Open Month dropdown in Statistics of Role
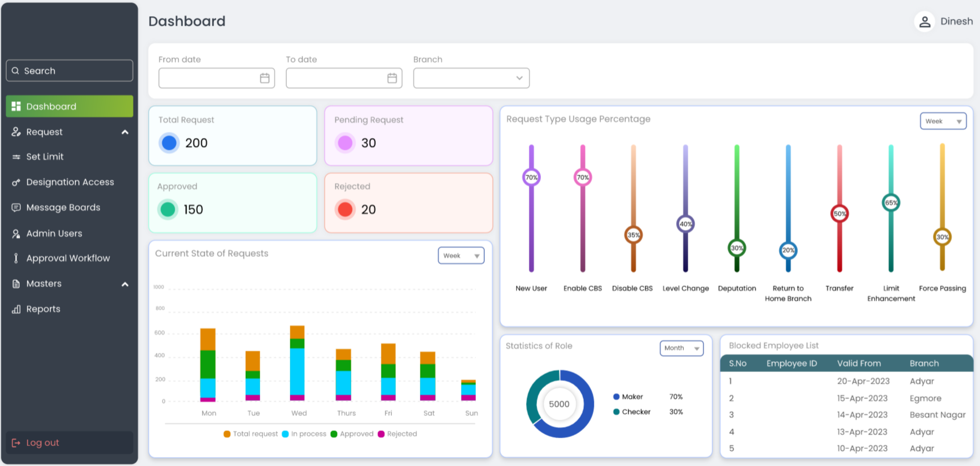The image size is (980, 466). pos(681,348)
